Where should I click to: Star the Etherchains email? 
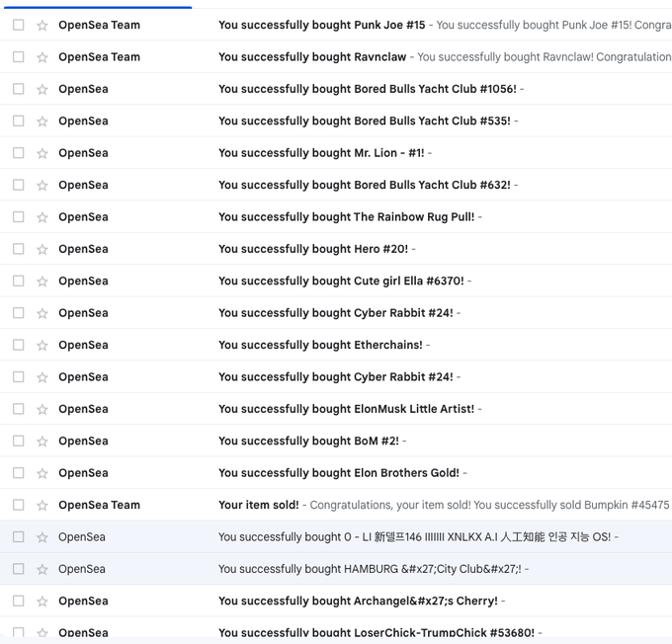(x=42, y=345)
